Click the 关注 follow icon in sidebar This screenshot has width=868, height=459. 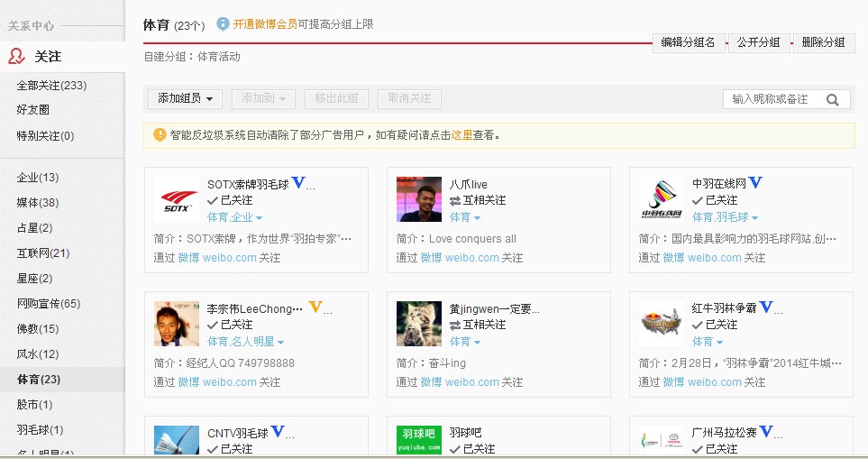click(x=16, y=56)
